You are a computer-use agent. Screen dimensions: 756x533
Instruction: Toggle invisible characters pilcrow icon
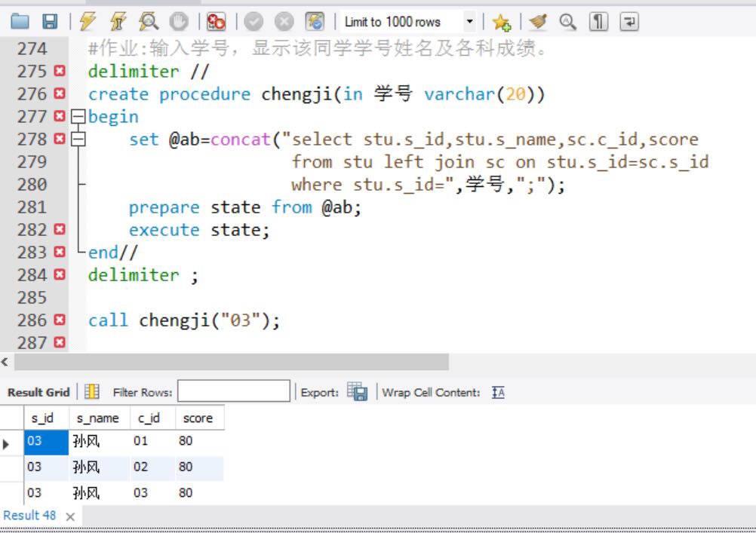pos(598,22)
